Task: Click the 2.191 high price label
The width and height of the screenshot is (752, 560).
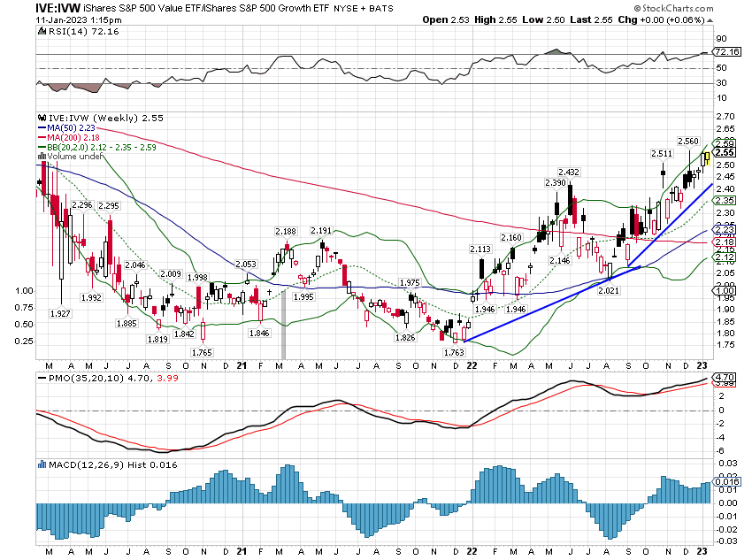Action: coord(321,231)
